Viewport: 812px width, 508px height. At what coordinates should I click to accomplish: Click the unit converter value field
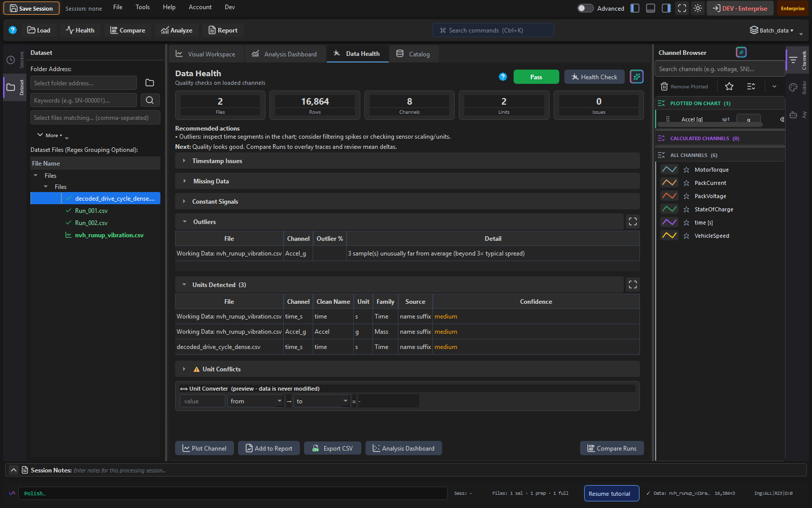coord(202,401)
